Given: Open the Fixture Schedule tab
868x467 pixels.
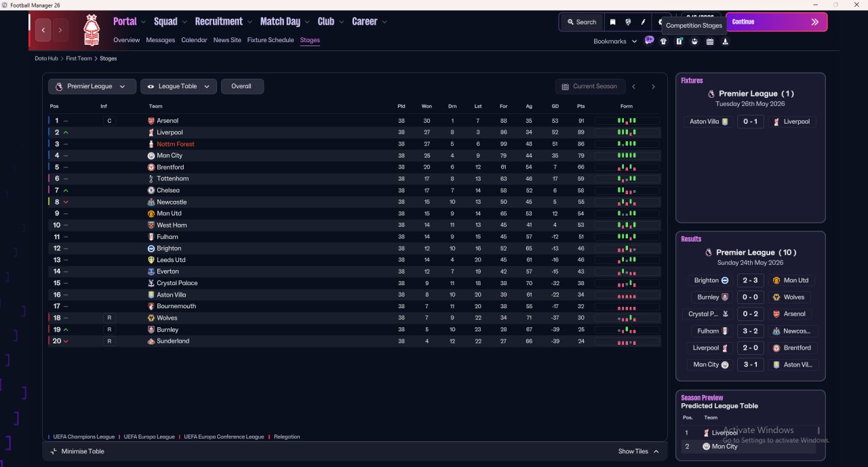Looking at the screenshot, I should 271,40.
